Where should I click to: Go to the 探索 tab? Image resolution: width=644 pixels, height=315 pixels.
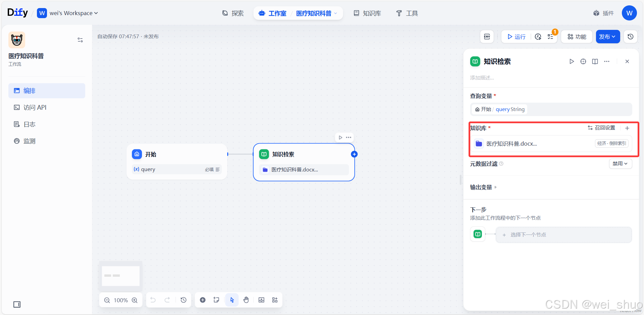(233, 13)
